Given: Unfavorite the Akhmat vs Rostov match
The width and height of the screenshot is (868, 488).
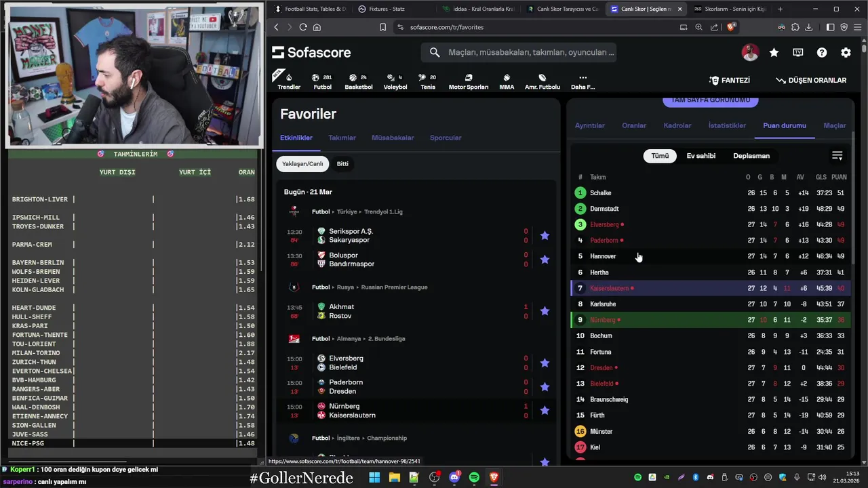Looking at the screenshot, I should (545, 311).
